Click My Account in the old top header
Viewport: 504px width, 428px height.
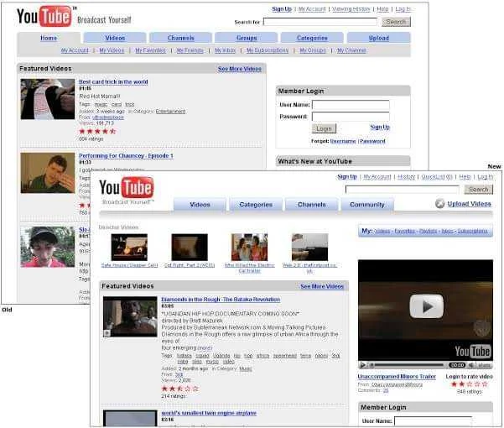tap(312, 9)
